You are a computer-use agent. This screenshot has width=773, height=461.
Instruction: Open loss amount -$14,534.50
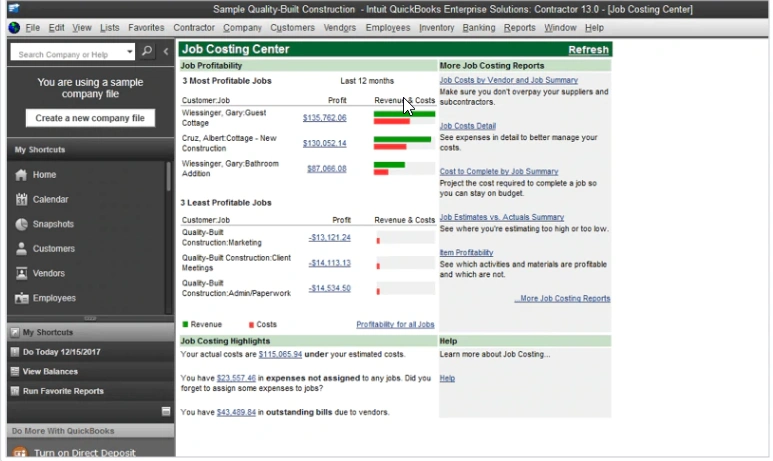pyautogui.click(x=329, y=288)
